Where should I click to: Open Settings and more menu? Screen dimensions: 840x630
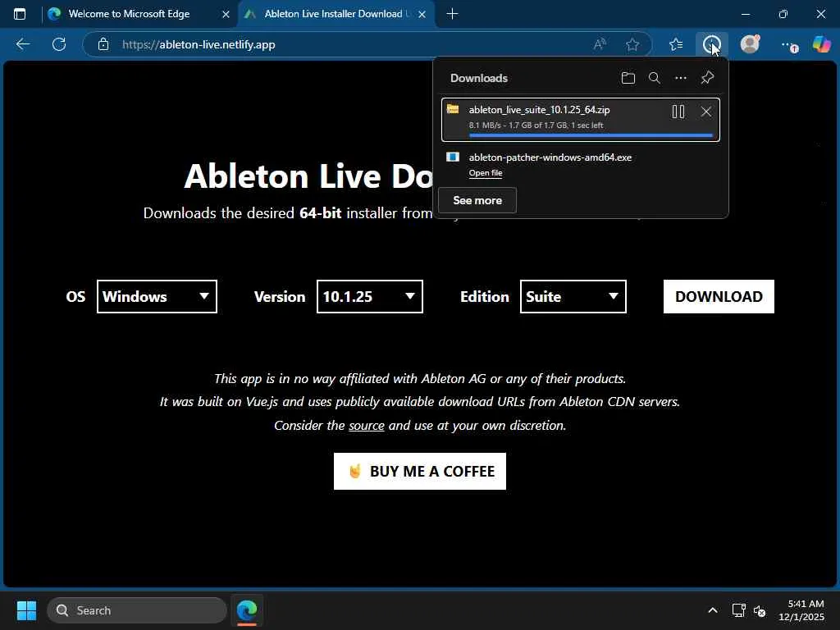click(x=788, y=45)
